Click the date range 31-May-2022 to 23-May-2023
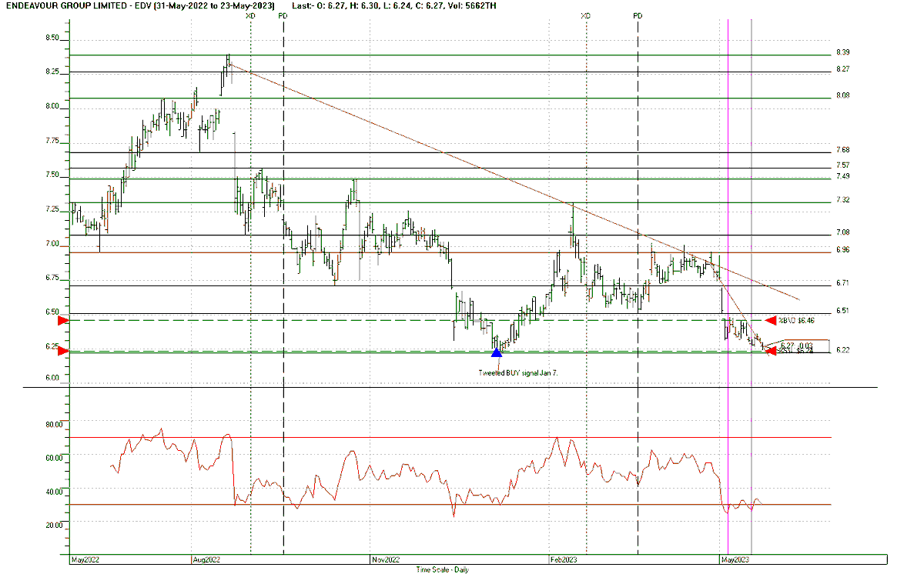This screenshot has height=574, width=924. pyautogui.click(x=214, y=5)
